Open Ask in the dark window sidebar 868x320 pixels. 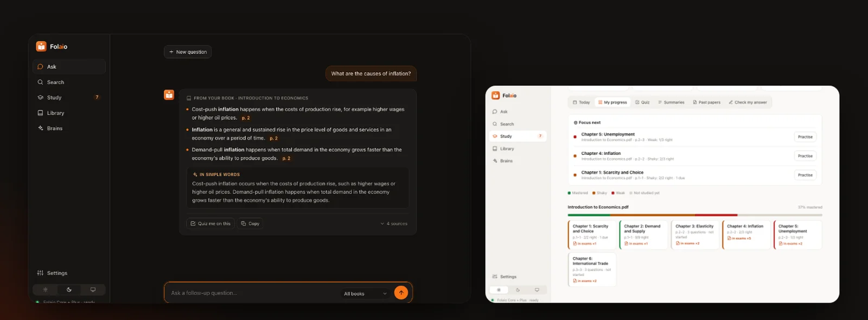click(69, 67)
